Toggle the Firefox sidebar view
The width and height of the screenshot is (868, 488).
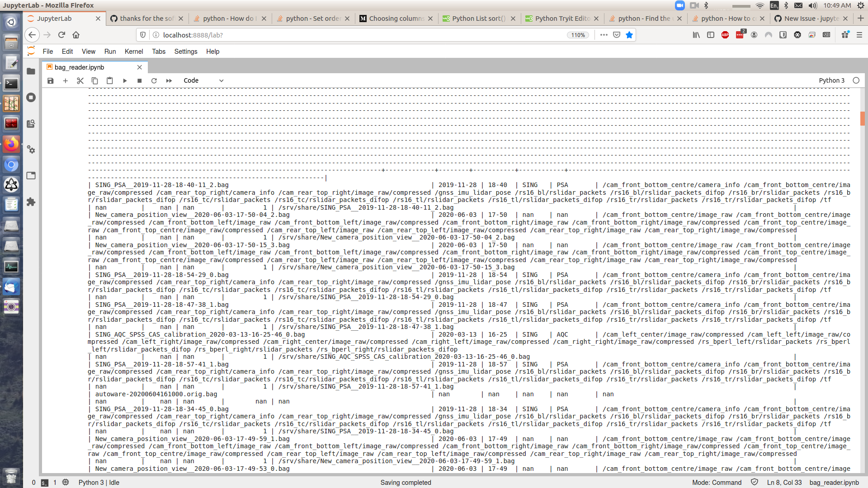(711, 35)
